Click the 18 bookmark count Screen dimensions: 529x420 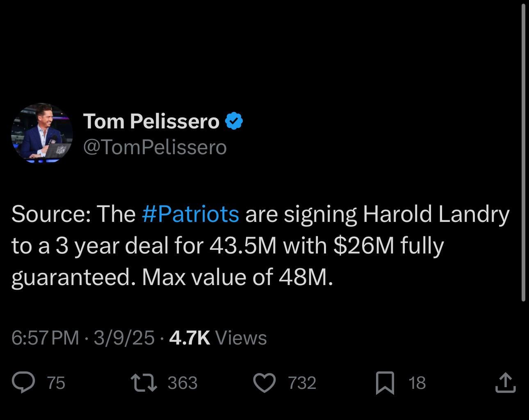tap(417, 383)
